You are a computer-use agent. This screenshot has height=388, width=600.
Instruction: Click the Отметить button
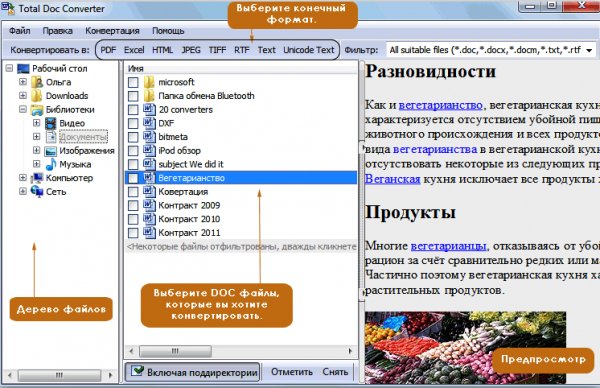[x=292, y=372]
